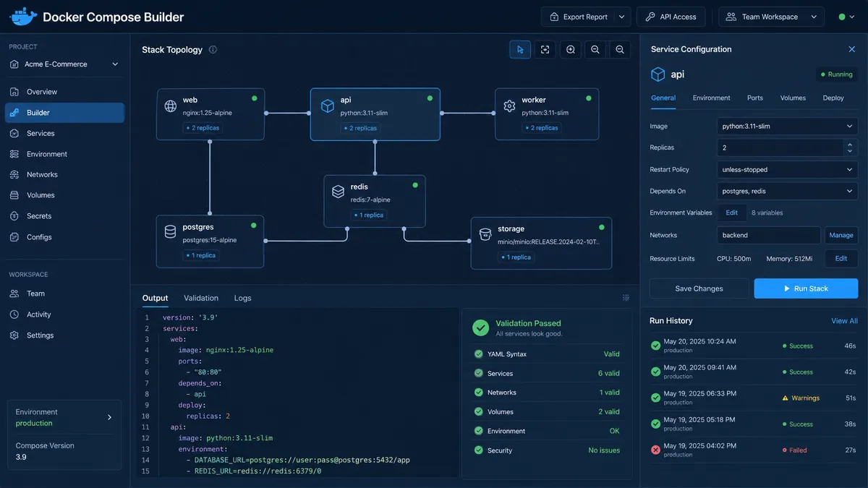Image resolution: width=868 pixels, height=488 pixels.
Task: Click the Settings gear icon in sidebar
Action: click(x=14, y=335)
